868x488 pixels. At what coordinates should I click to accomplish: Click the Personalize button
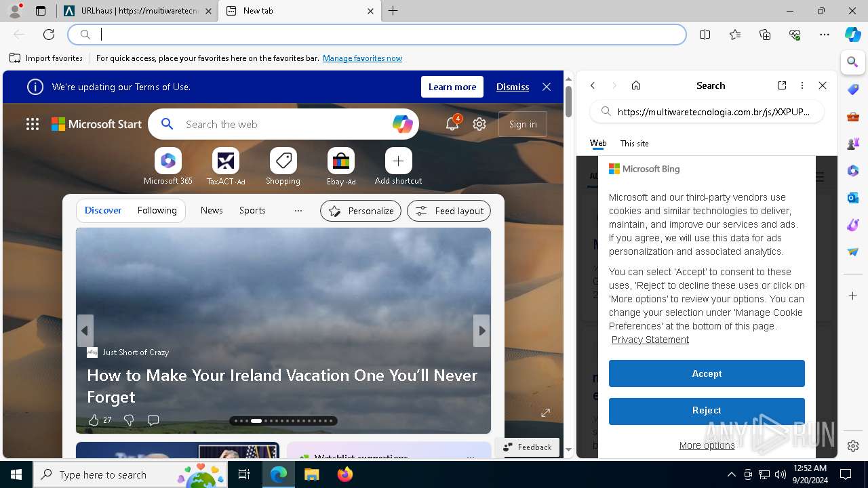pyautogui.click(x=361, y=211)
